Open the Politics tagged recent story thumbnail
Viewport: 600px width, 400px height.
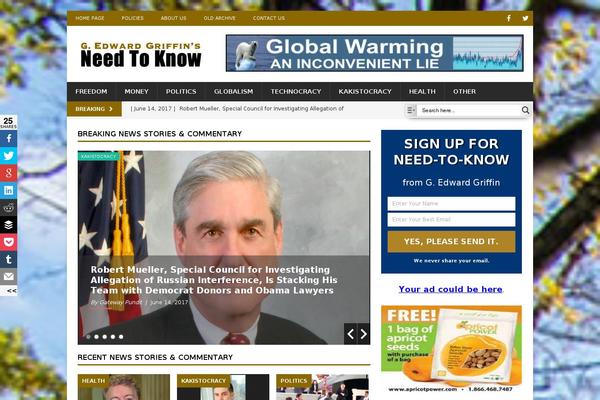322,387
